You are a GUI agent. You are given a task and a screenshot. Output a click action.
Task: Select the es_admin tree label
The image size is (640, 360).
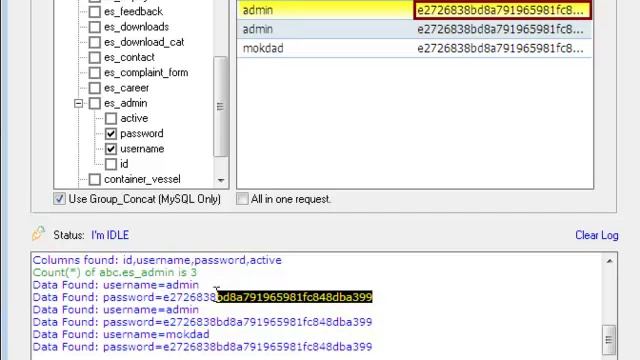pyautogui.click(x=125, y=103)
